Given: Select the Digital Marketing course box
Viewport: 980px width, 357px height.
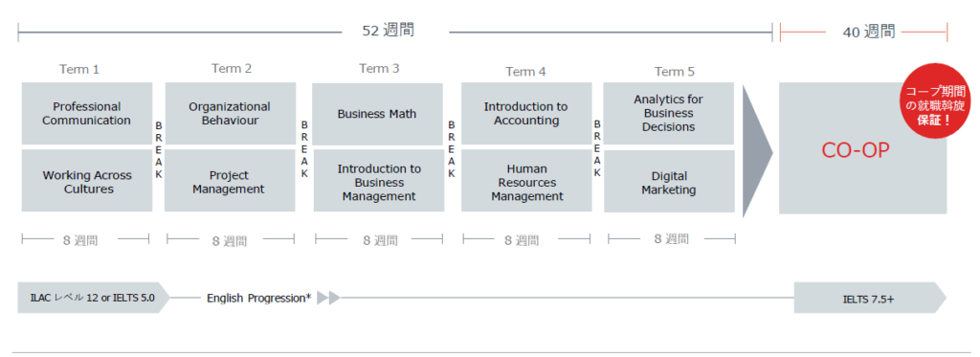Looking at the screenshot, I should [x=669, y=181].
